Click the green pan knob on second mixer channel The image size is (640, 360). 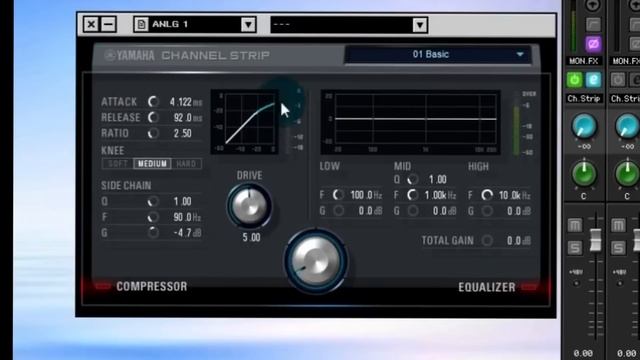(x=627, y=175)
